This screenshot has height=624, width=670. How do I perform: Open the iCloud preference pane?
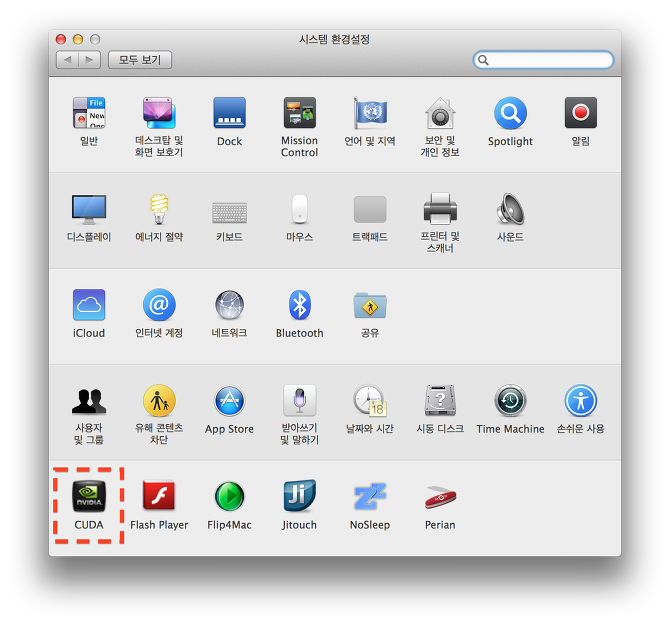click(89, 305)
